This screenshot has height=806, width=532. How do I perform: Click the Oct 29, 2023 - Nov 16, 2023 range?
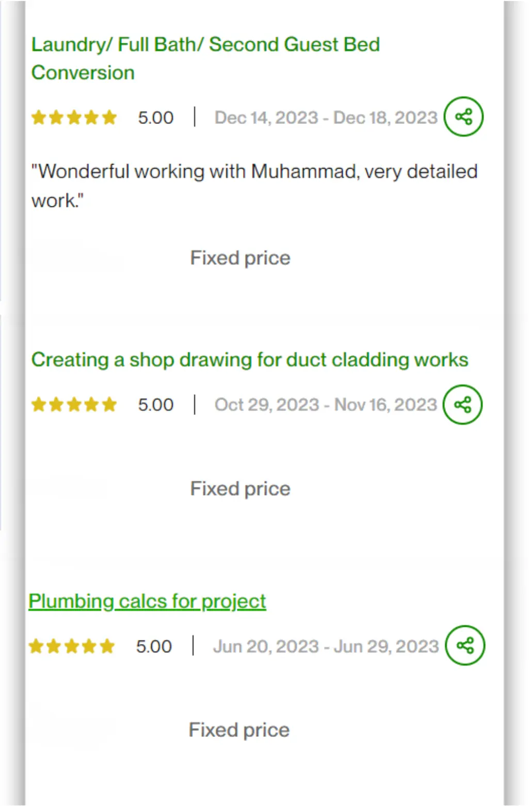click(326, 405)
